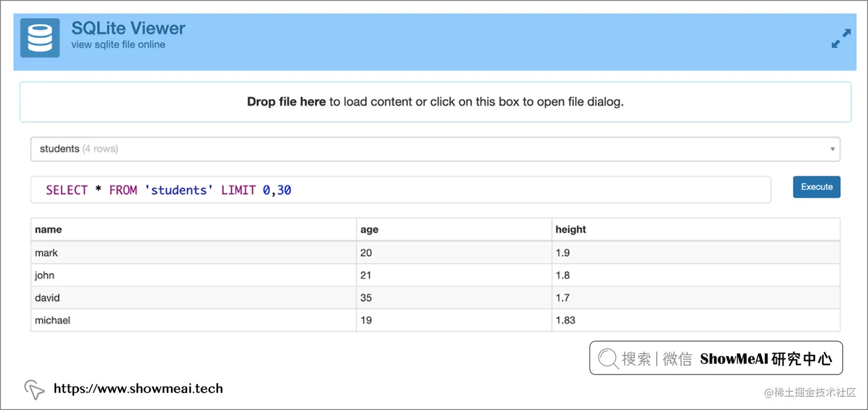
Task: Select the michael cell
Action: click(x=193, y=320)
